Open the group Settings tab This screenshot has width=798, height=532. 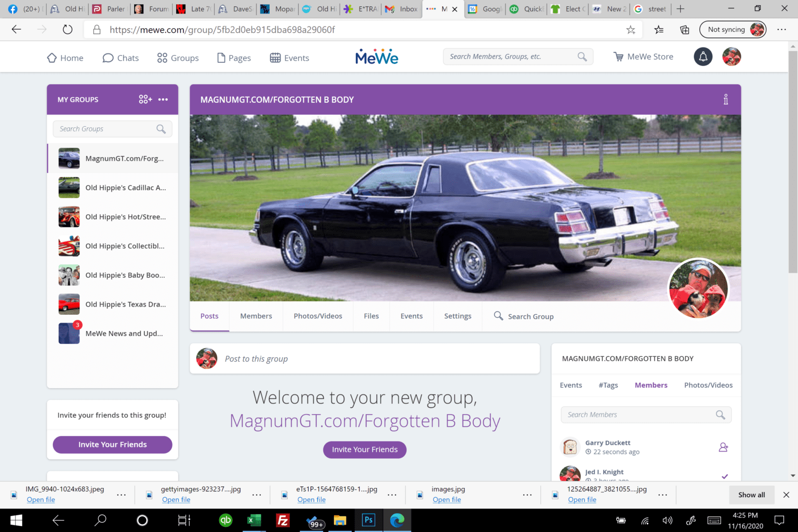pos(458,316)
